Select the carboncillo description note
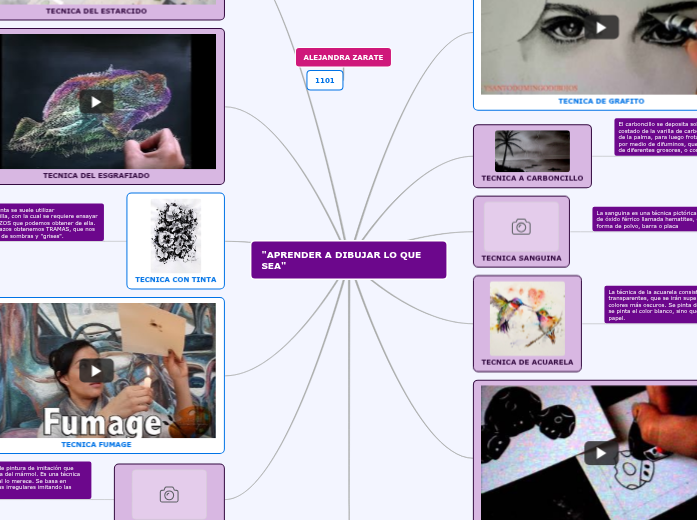 [x=655, y=137]
